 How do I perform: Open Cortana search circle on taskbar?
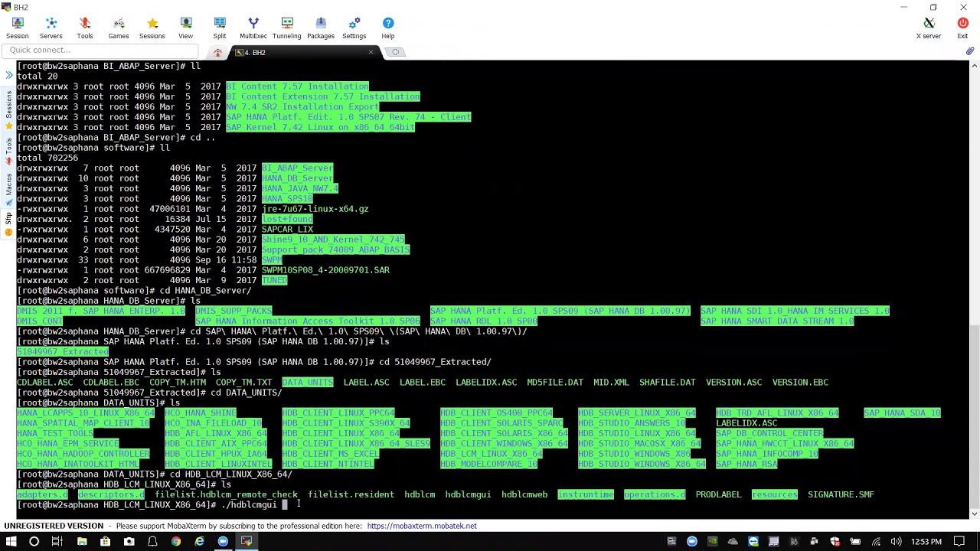(x=34, y=542)
